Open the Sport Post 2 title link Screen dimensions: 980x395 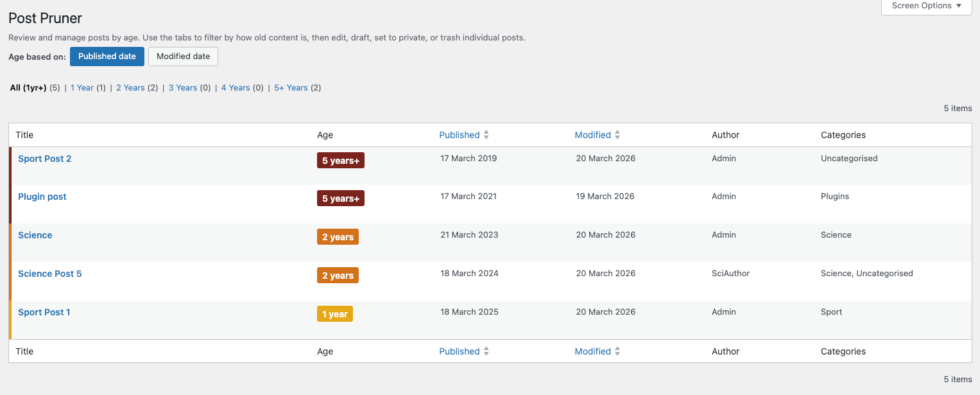pyautogui.click(x=44, y=159)
